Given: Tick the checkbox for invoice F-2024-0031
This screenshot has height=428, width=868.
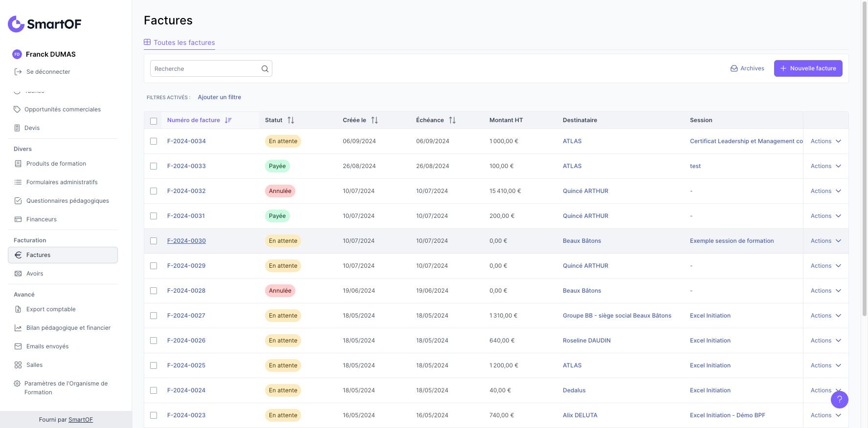Looking at the screenshot, I should point(154,216).
